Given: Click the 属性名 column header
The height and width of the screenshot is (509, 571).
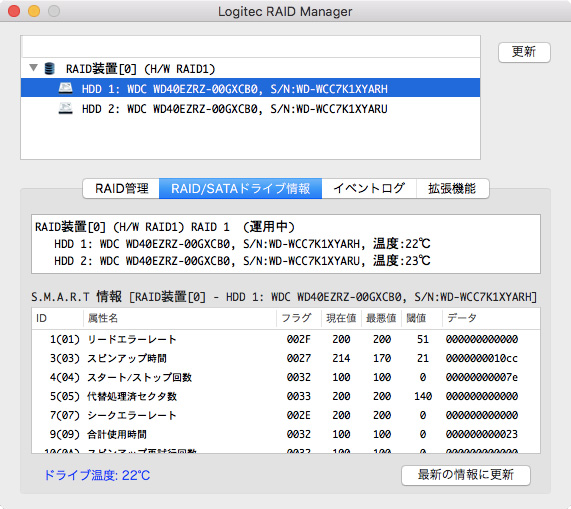Looking at the screenshot, I should (x=180, y=318).
